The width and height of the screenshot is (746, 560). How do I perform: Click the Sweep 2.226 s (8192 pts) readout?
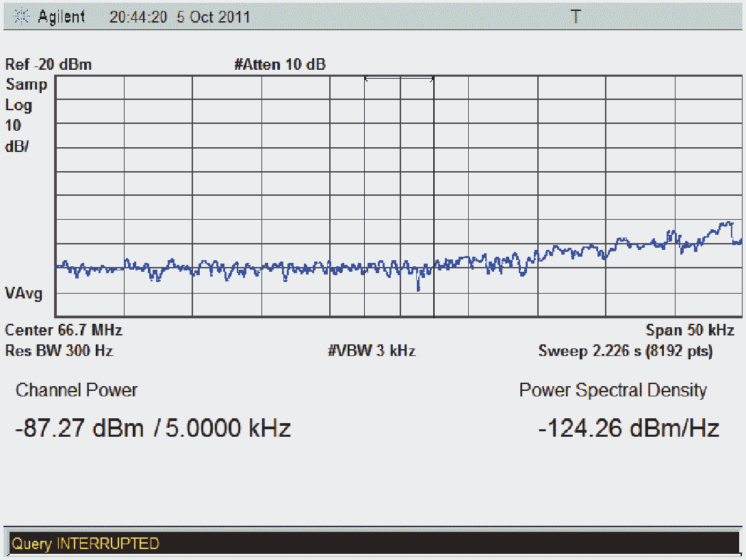click(x=626, y=351)
